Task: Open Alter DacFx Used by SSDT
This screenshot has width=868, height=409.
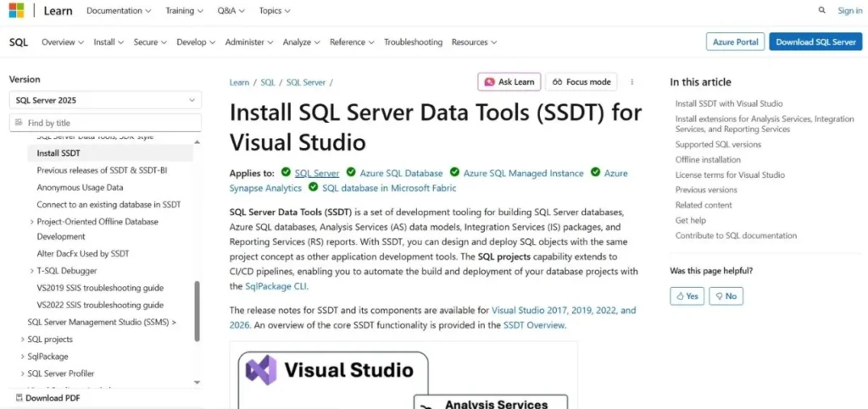Action: pyautogui.click(x=82, y=254)
